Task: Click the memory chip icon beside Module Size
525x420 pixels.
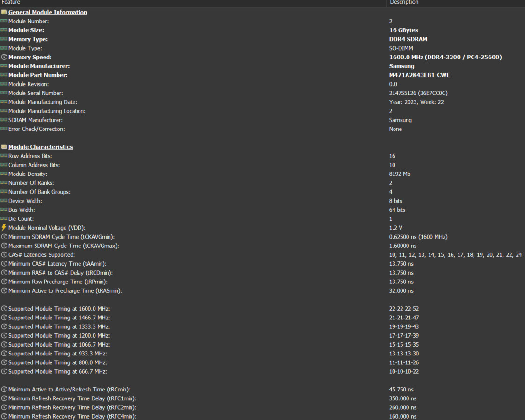Action: [4, 30]
